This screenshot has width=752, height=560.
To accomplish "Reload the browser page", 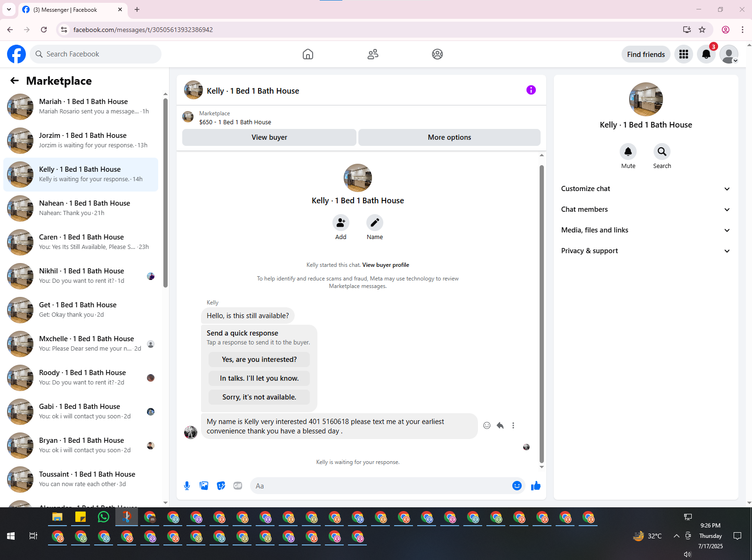I will tap(44, 30).
